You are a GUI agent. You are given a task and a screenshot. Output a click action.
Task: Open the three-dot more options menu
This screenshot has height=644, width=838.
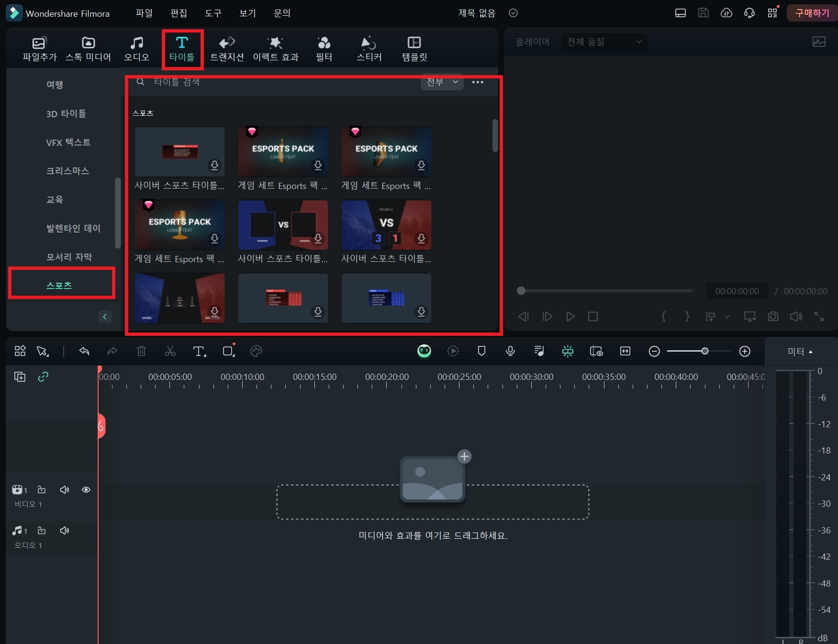tap(478, 82)
